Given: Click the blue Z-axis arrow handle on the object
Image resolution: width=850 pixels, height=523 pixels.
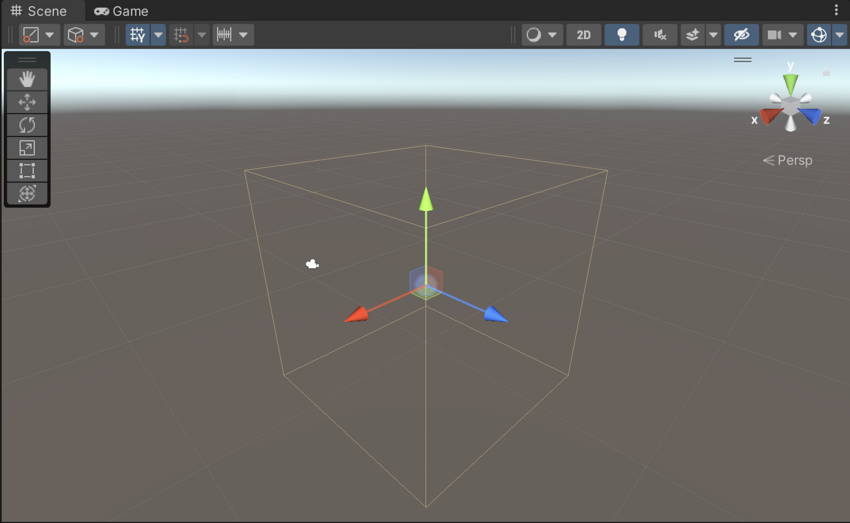Looking at the screenshot, I should 495,315.
